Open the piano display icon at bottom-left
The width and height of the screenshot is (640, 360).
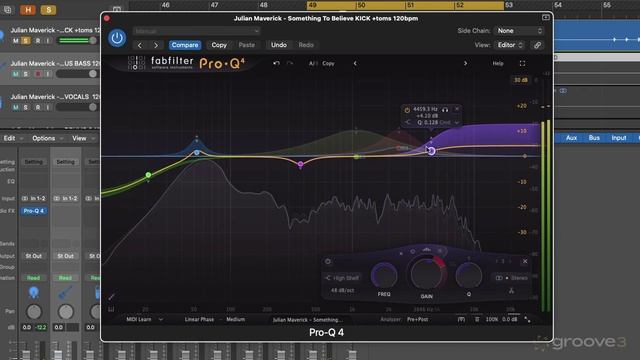111,309
